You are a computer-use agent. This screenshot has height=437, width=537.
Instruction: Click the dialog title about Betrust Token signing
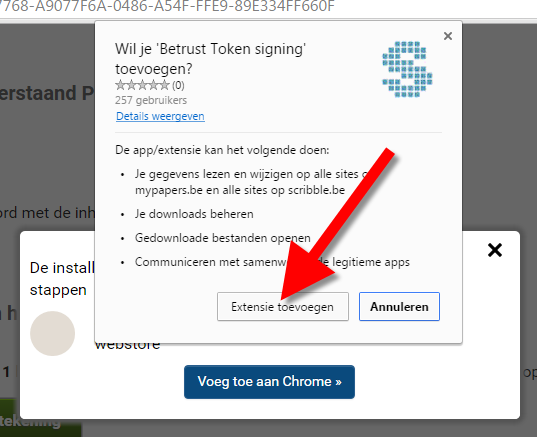click(x=210, y=59)
